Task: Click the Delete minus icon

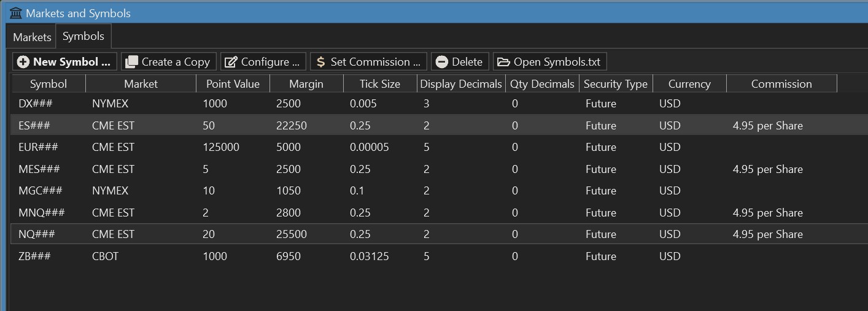Action: pos(442,62)
